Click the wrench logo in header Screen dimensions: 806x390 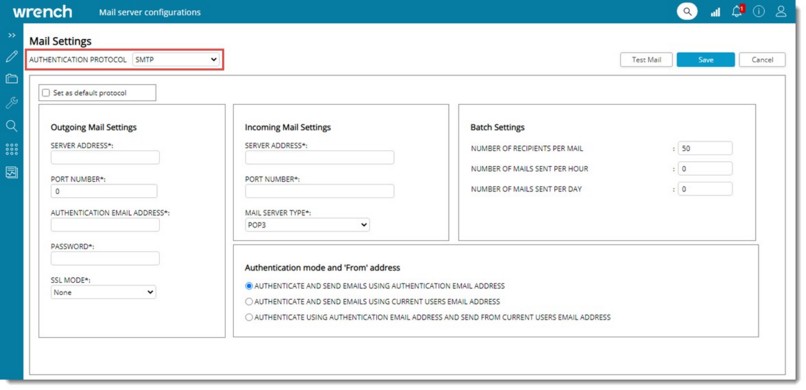[43, 12]
